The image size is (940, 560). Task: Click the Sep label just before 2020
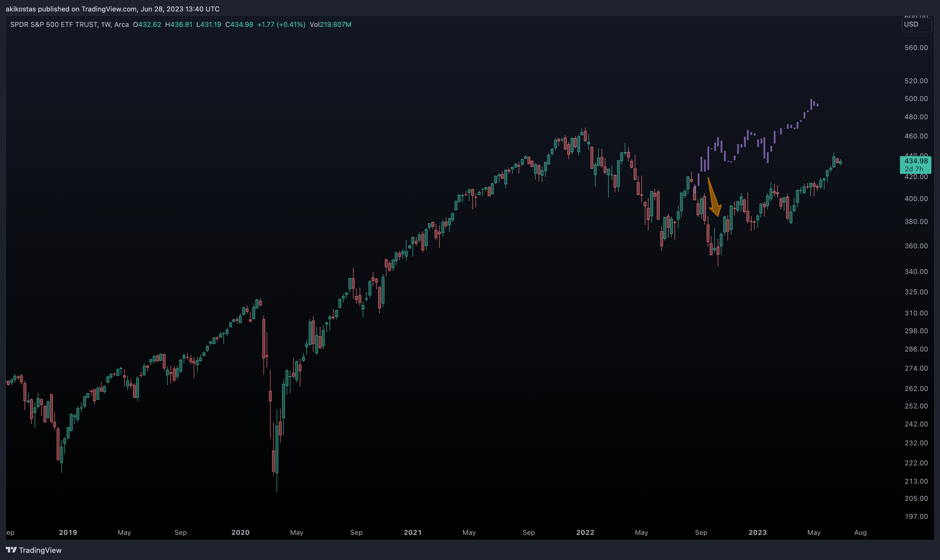coord(181,533)
